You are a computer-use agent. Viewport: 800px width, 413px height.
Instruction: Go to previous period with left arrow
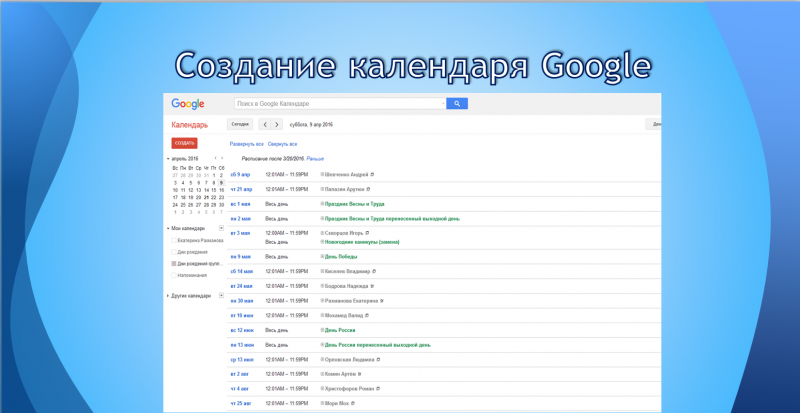click(264, 125)
